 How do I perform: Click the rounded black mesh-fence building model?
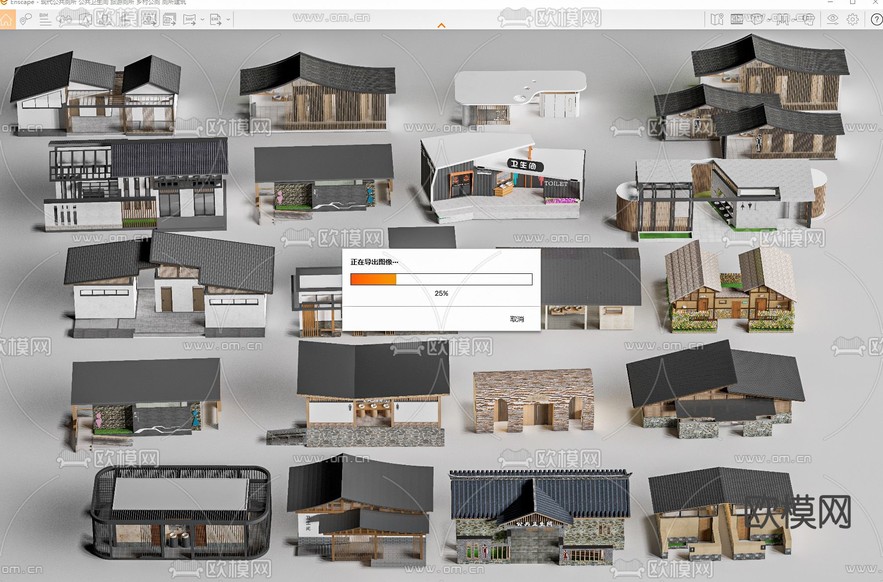click(181, 512)
